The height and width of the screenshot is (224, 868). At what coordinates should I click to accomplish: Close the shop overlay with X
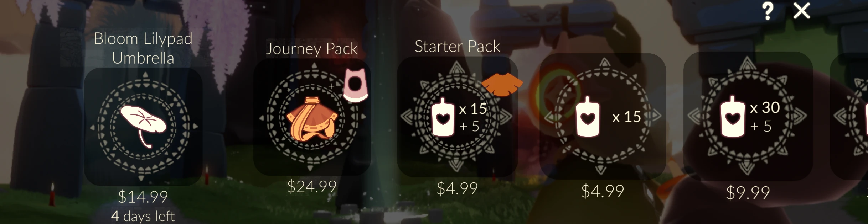click(802, 11)
